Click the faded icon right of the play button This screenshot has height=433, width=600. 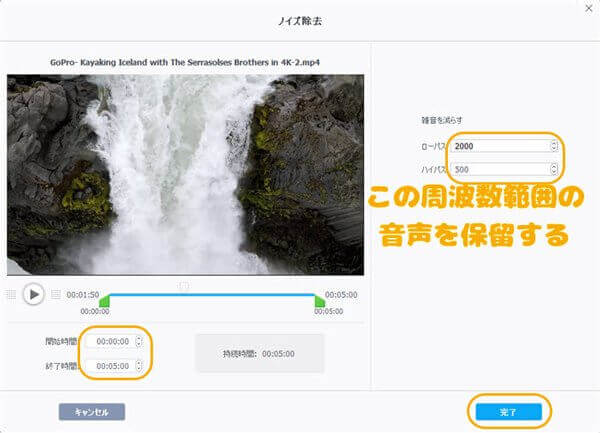pyautogui.click(x=56, y=294)
